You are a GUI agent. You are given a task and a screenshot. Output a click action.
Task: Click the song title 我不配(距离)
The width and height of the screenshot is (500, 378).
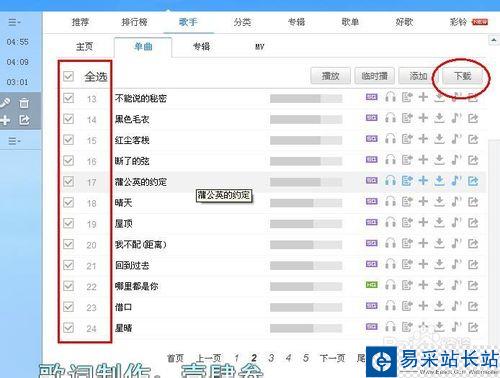[140, 244]
